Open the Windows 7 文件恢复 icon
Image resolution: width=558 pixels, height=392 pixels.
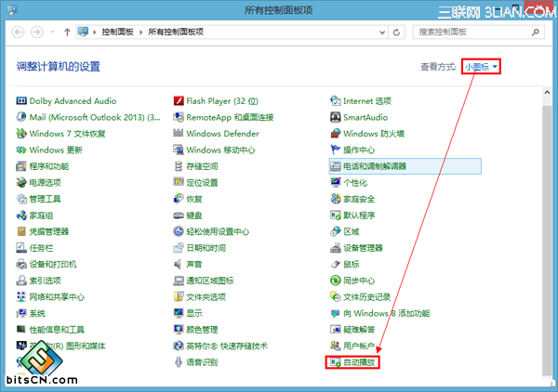[21, 133]
